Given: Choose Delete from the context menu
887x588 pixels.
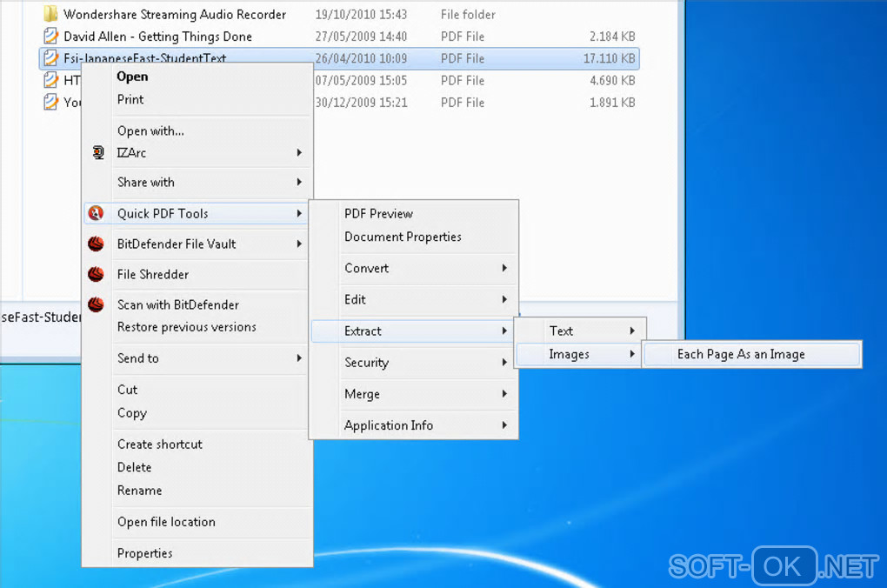Looking at the screenshot, I should 134,467.
